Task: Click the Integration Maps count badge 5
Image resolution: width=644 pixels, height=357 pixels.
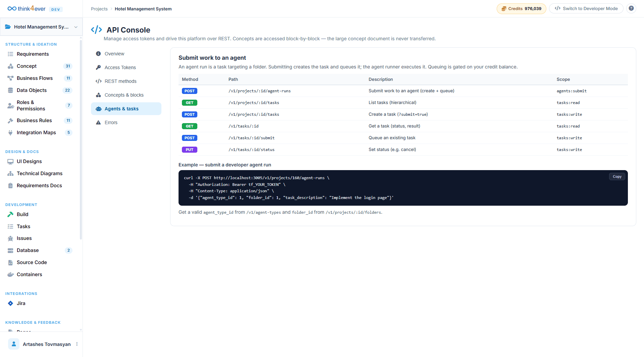Action: [x=68, y=133]
